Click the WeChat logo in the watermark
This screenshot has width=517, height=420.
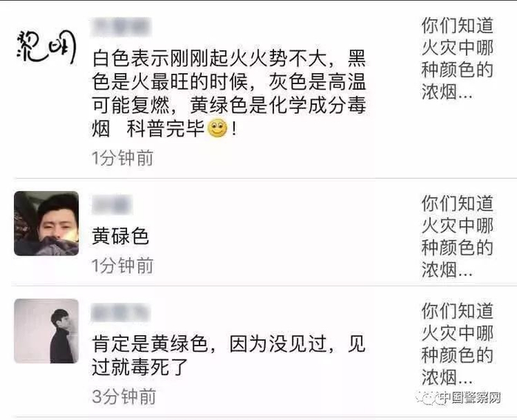[428, 398]
